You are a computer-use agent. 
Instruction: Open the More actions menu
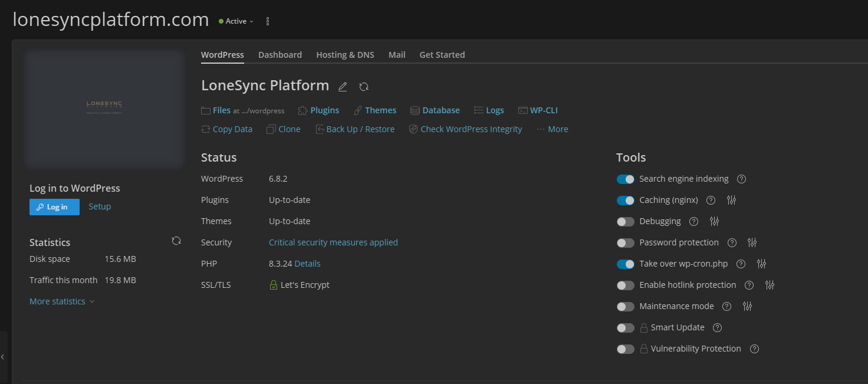click(x=553, y=129)
